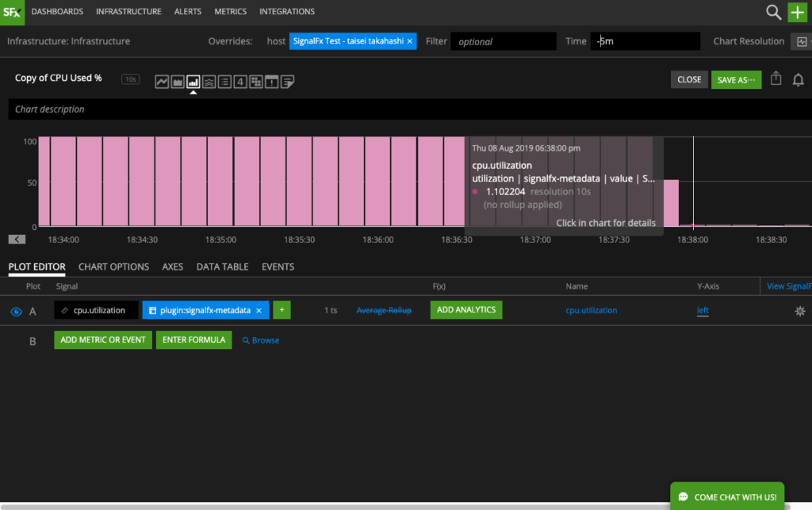This screenshot has width=812, height=510.
Task: Remove the plugin:signalfx-metadata filter
Action: (x=259, y=310)
